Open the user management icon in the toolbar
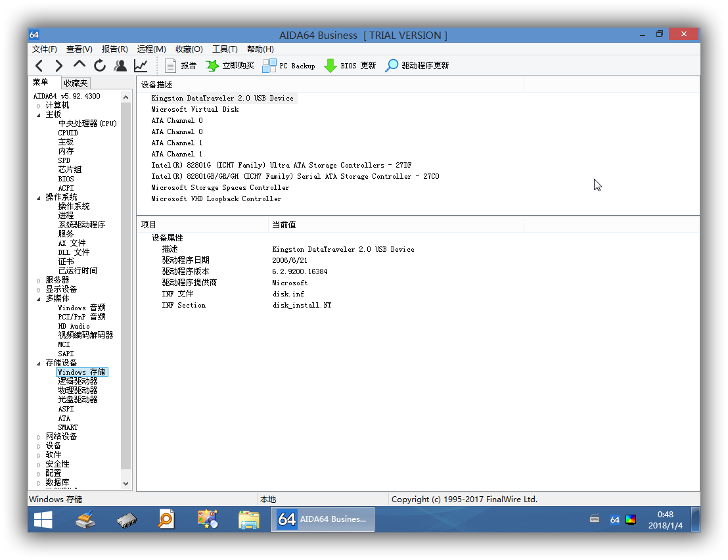728x560 pixels. pyautogui.click(x=120, y=66)
